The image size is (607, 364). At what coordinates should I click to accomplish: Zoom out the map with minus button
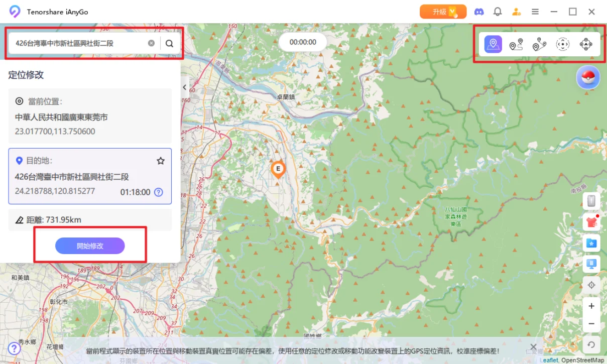click(591, 324)
